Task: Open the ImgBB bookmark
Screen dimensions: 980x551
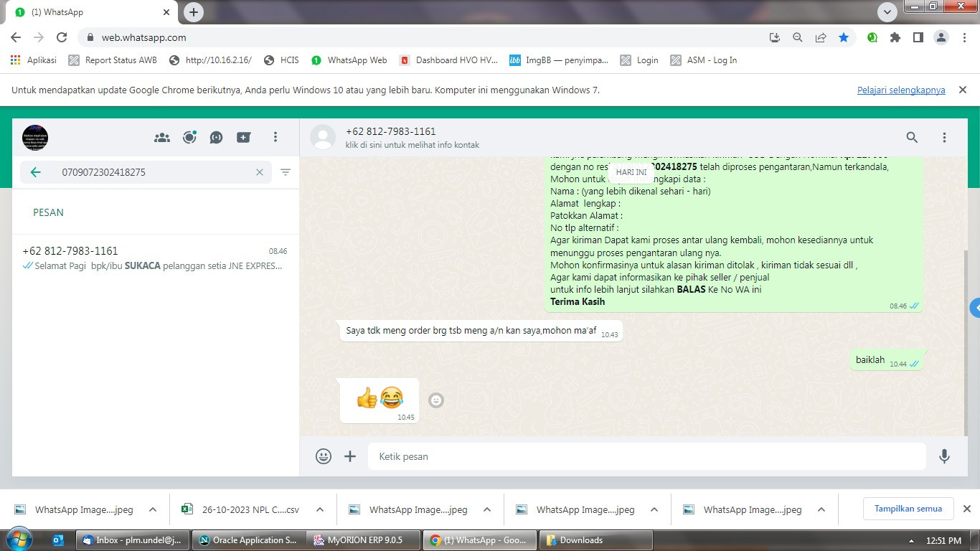Action: tap(559, 60)
